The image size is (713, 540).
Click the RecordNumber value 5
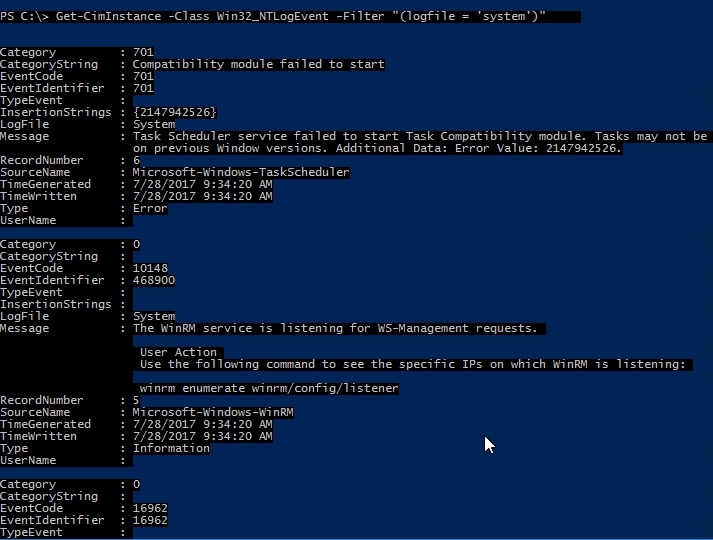136,400
